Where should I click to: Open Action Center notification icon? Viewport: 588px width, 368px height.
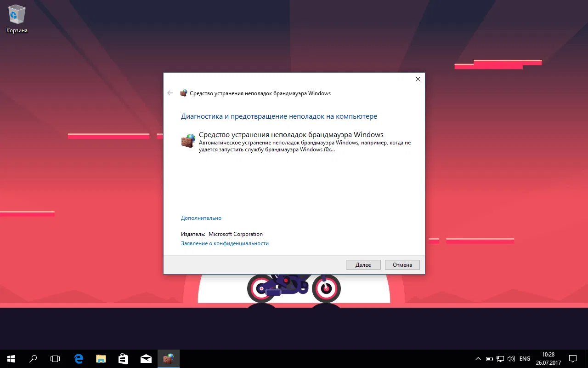tap(572, 358)
